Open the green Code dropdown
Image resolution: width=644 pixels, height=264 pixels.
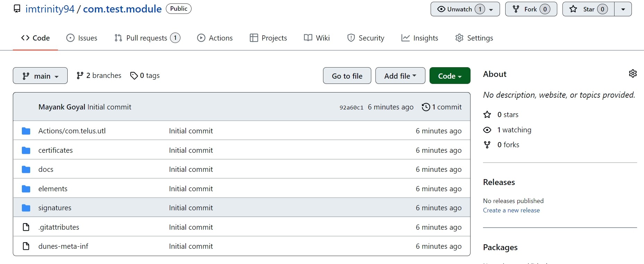(450, 76)
